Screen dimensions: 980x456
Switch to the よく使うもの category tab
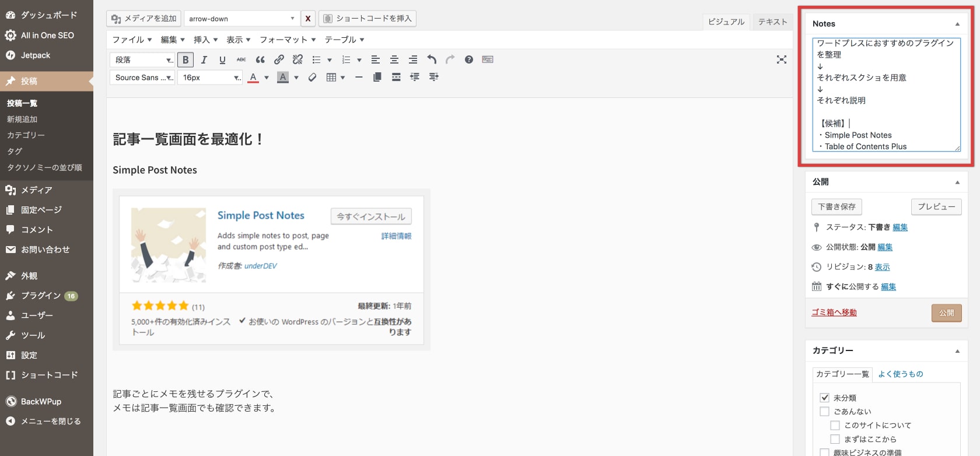pyautogui.click(x=901, y=374)
